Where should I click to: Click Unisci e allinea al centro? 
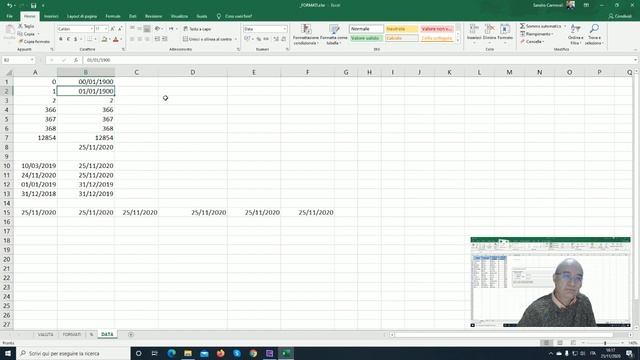pos(207,39)
